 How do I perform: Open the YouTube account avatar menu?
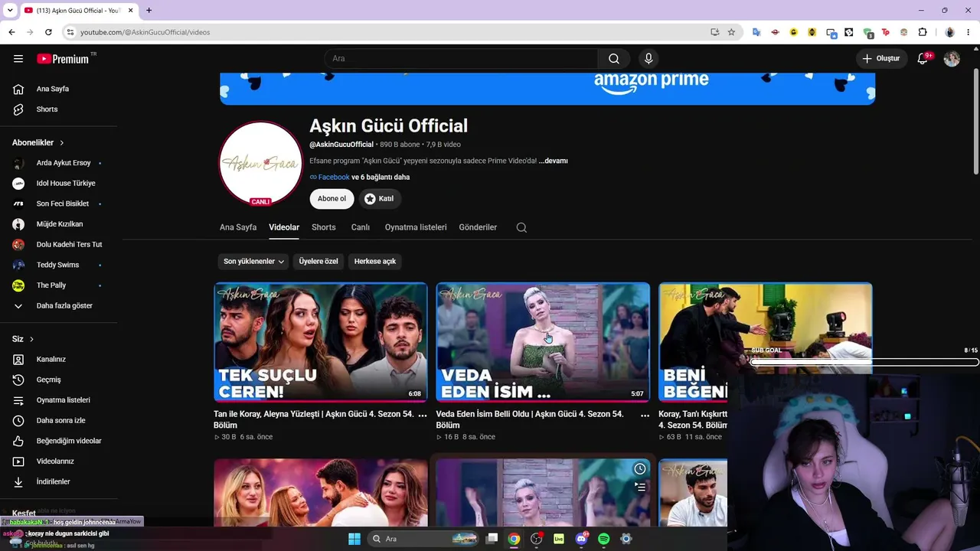pos(952,59)
